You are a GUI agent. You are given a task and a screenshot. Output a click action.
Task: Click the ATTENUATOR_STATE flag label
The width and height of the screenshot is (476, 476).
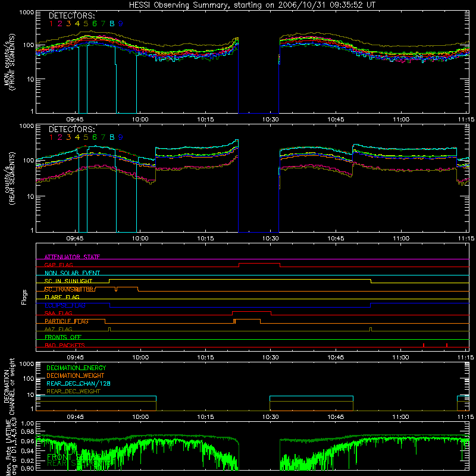pos(72,257)
